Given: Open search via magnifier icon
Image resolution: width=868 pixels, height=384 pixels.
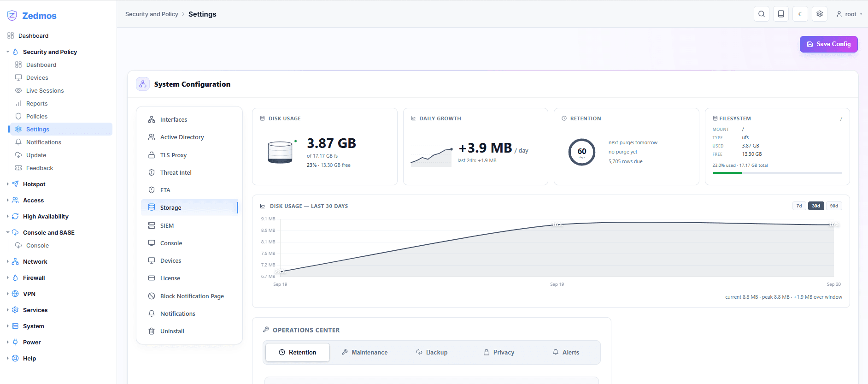Looking at the screenshot, I should 762,14.
